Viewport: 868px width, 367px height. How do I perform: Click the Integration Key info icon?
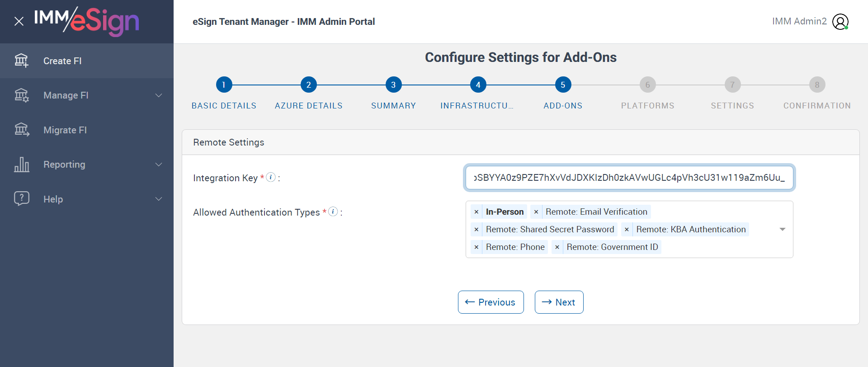271,177
